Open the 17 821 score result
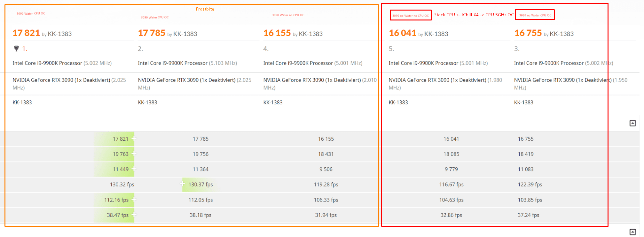This screenshot has width=644, height=237. tap(26, 33)
